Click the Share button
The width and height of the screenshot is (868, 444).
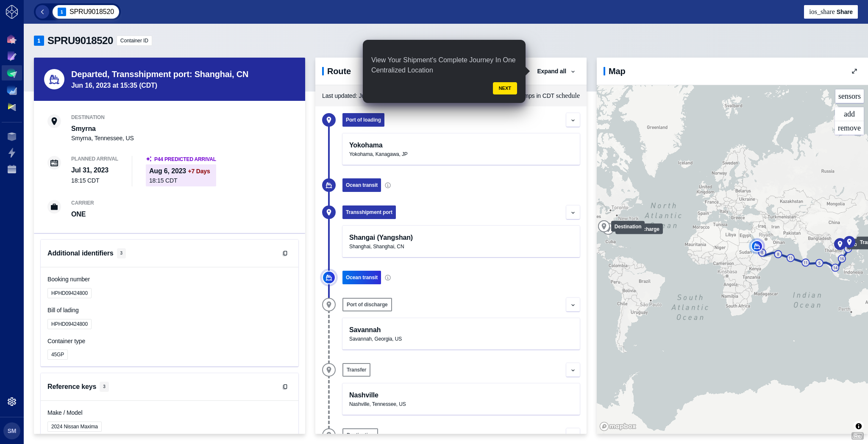click(830, 12)
